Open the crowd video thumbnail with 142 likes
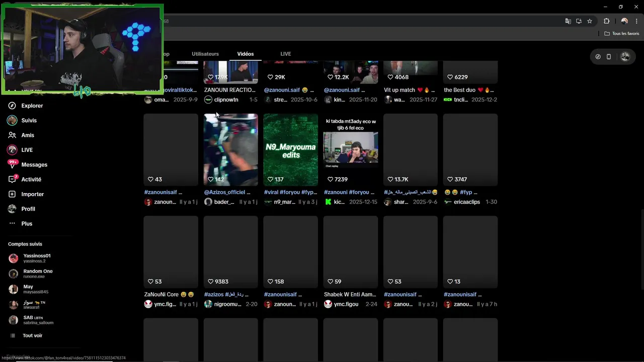644x362 pixels. coord(231,150)
